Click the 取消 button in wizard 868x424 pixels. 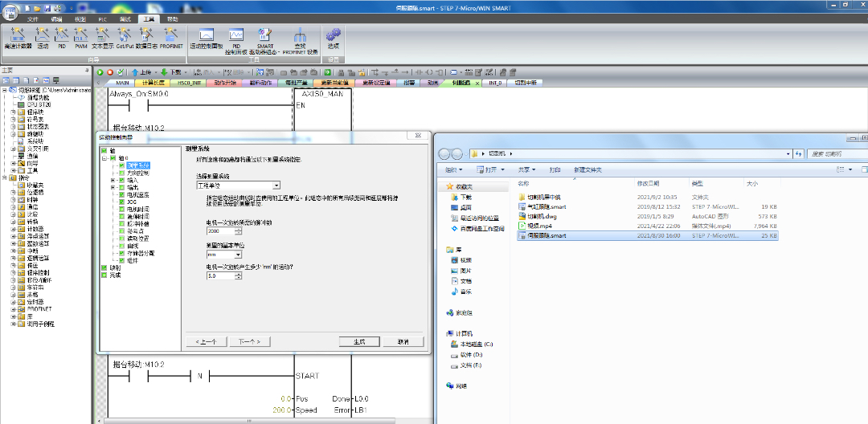tap(403, 341)
